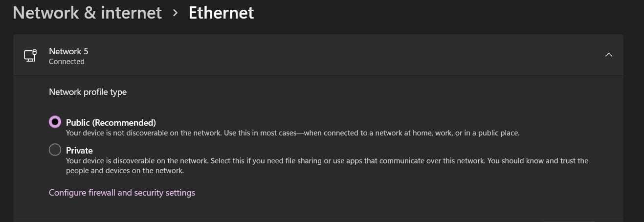Open Configure firewall and security settings
The height and width of the screenshot is (222, 644).
[122, 193]
